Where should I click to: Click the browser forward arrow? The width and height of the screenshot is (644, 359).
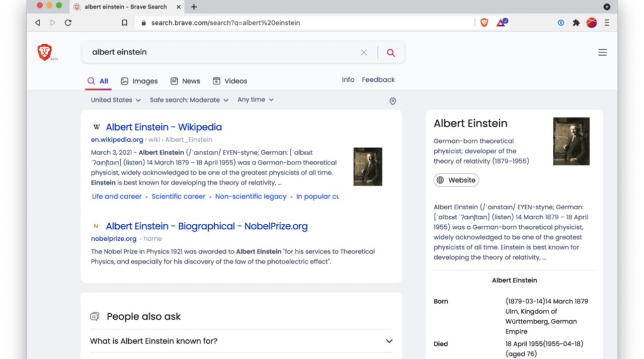point(53,23)
